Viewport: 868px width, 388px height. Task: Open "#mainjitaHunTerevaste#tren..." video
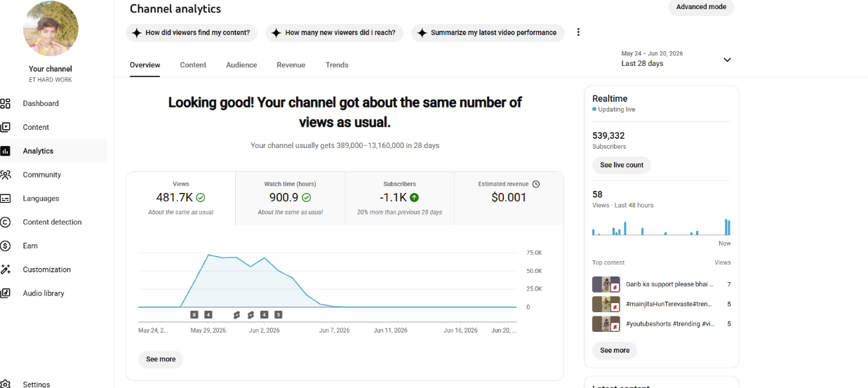point(662,304)
